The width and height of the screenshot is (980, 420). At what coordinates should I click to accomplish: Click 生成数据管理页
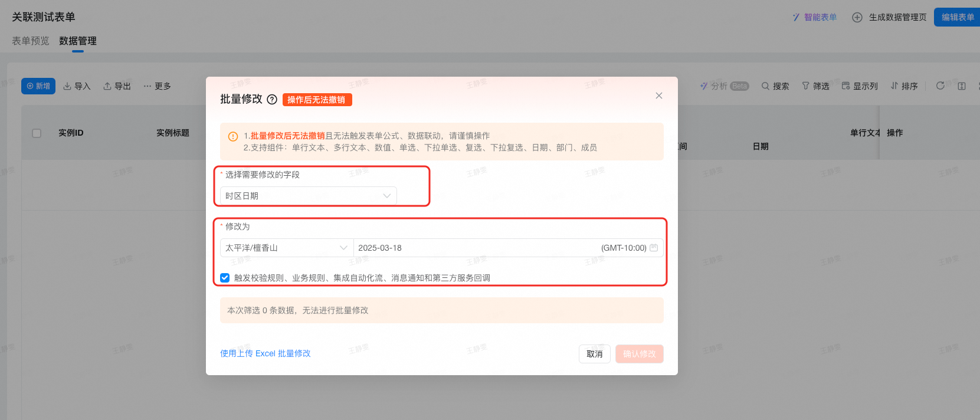pyautogui.click(x=889, y=17)
